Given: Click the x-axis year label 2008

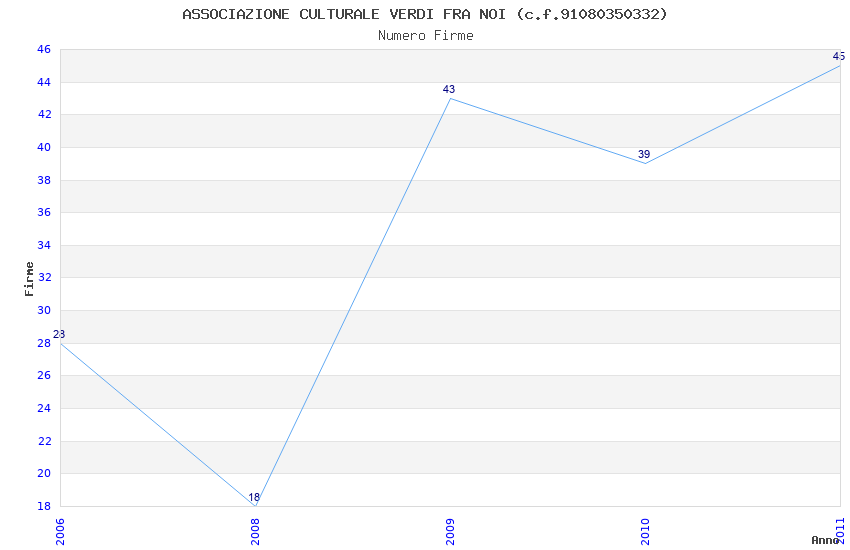Looking at the screenshot, I should coord(255,532).
